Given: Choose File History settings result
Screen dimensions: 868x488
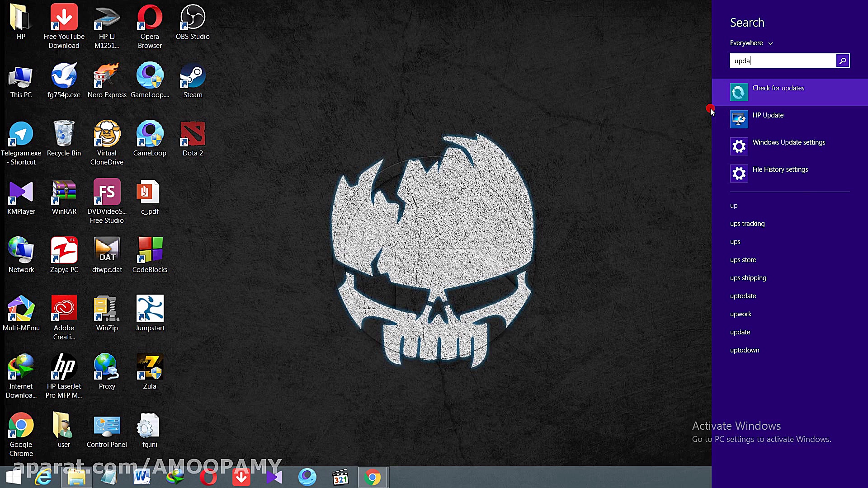Looking at the screenshot, I should [x=780, y=170].
